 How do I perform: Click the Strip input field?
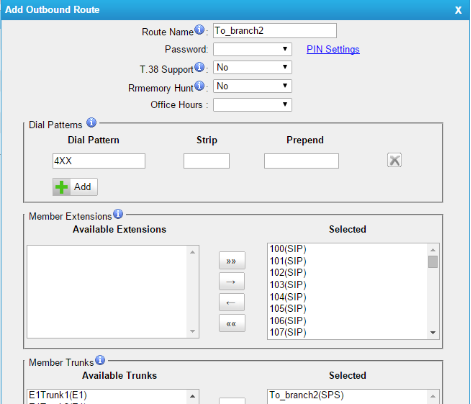click(x=206, y=161)
